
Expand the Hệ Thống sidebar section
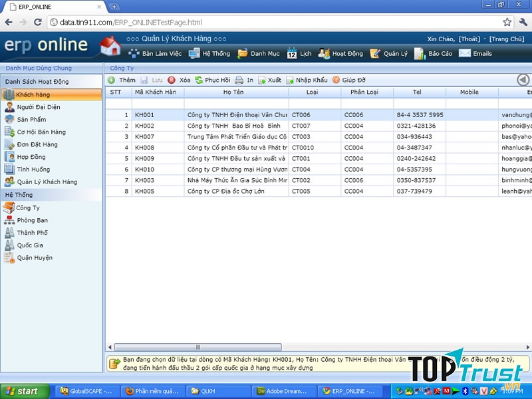tap(19, 195)
